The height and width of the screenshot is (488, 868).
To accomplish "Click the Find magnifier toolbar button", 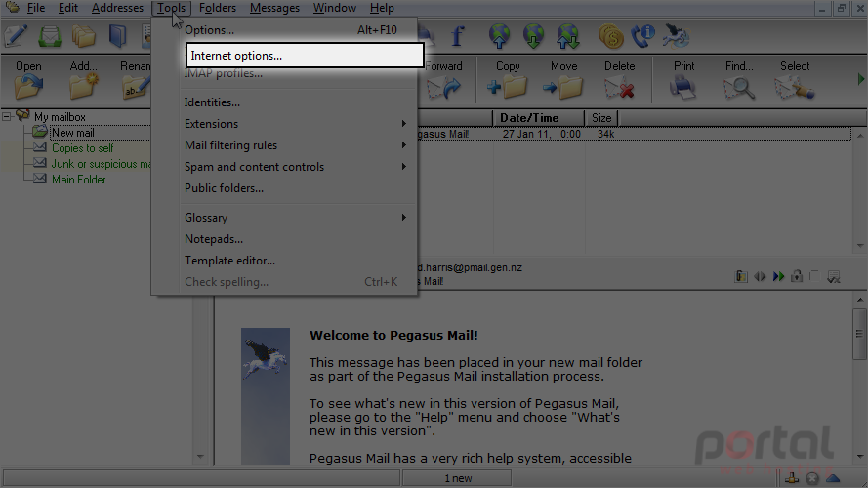I will [x=739, y=80].
